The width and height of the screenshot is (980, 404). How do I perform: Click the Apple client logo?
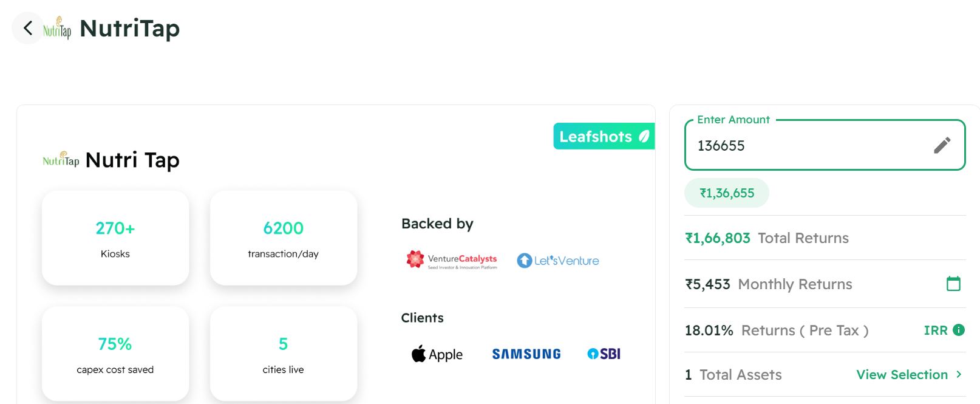[437, 354]
